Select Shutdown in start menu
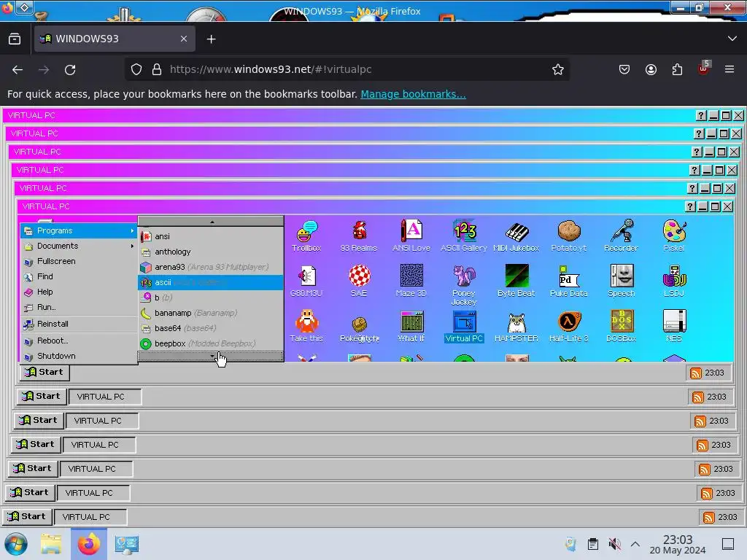 pos(79,356)
